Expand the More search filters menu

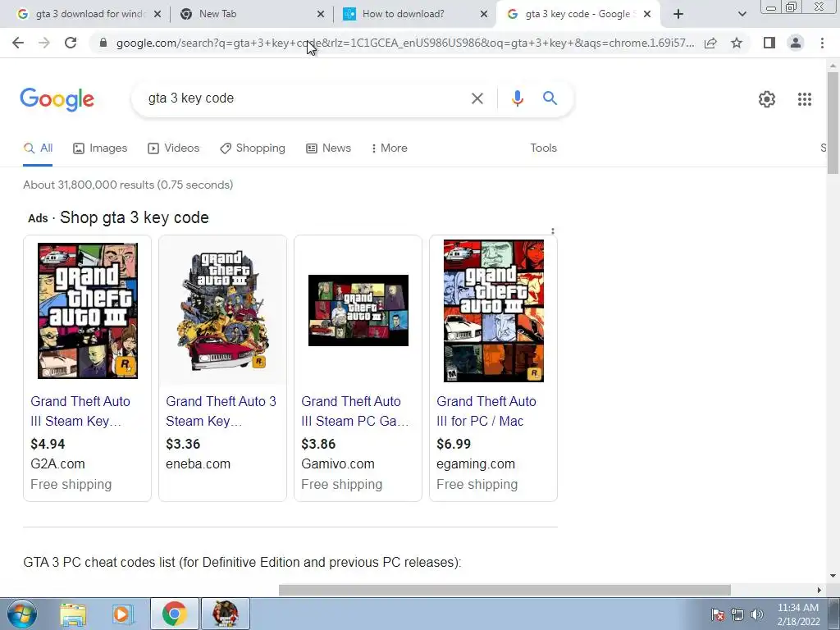(390, 148)
